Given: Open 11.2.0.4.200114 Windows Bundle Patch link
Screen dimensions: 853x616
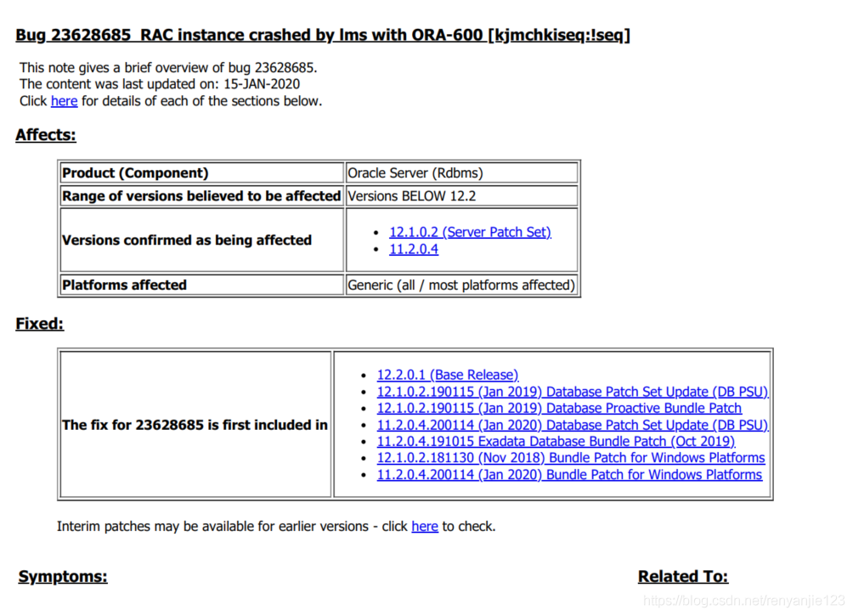Looking at the screenshot, I should click(569, 474).
